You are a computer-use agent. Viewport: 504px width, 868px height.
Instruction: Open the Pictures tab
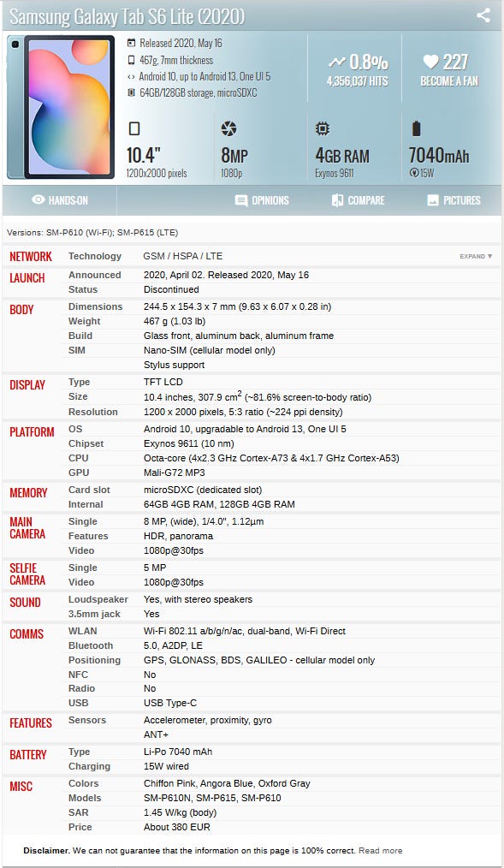click(454, 200)
